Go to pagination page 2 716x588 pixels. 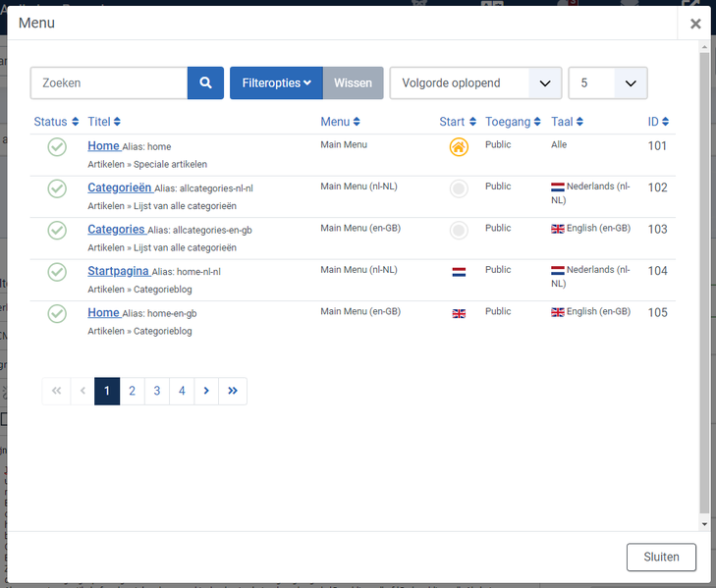click(132, 392)
